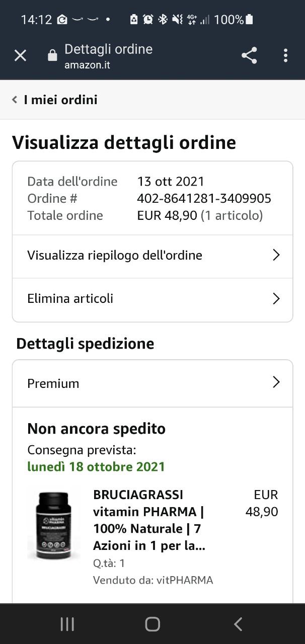Image resolution: width=305 pixels, height=644 pixels.
Task: Tap the share icon in the top bar
Action: click(x=249, y=55)
